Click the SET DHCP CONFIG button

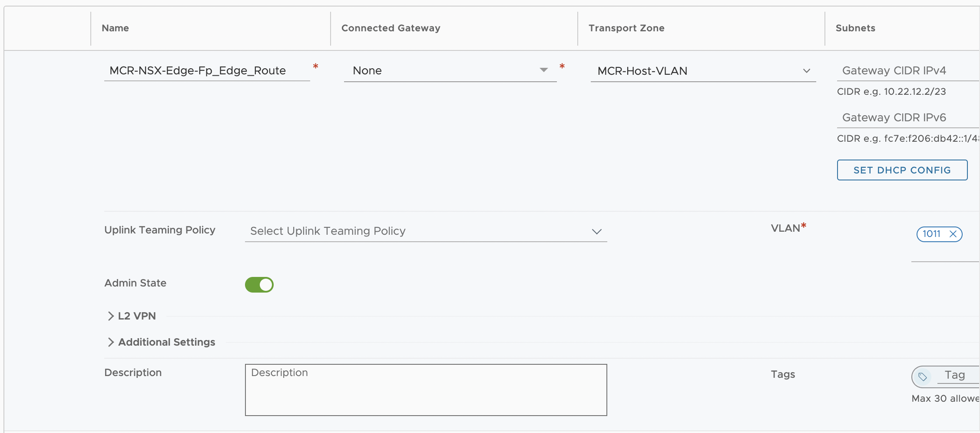(902, 170)
